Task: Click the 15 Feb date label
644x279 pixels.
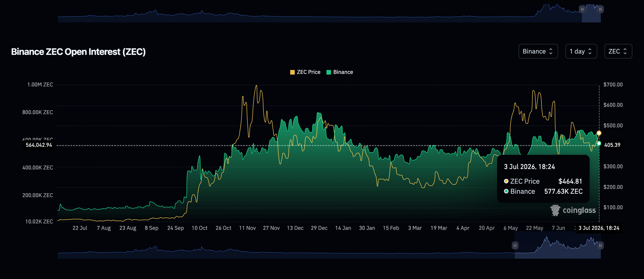Action: [391, 228]
